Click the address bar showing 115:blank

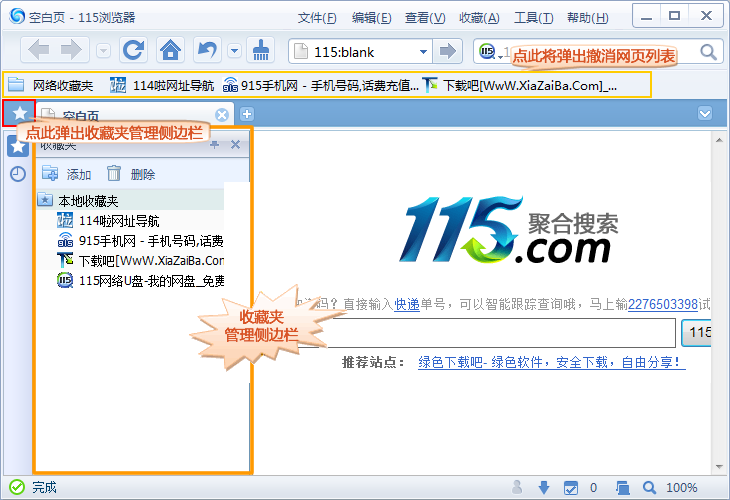[x=360, y=51]
